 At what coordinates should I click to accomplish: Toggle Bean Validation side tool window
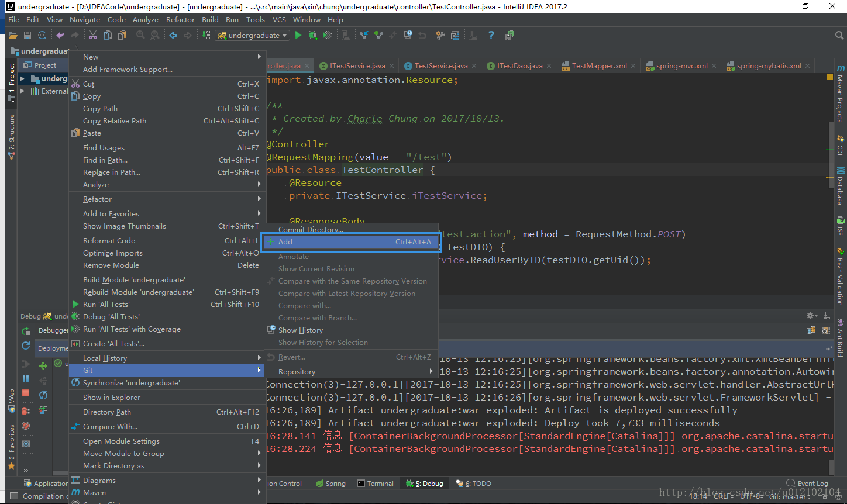(x=841, y=277)
